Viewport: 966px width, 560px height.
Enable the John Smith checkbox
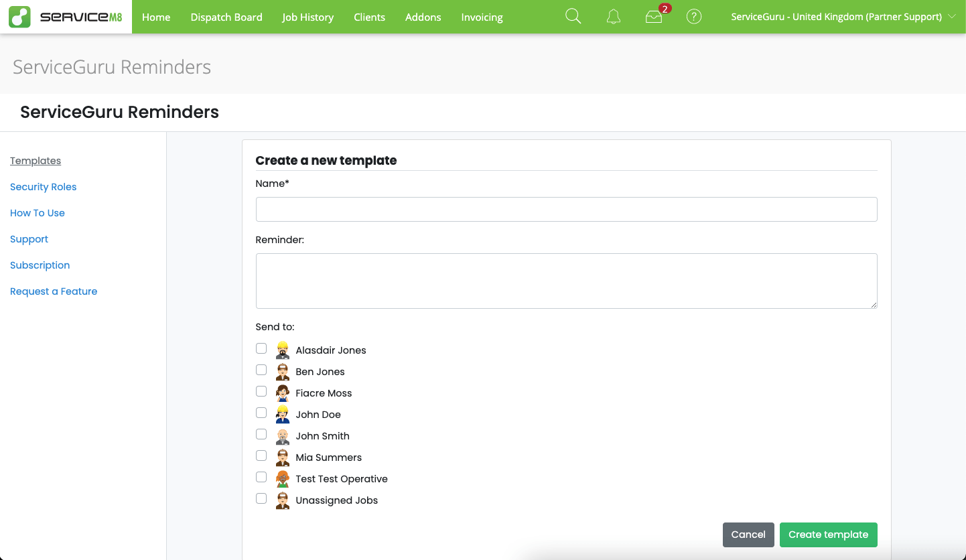261,434
